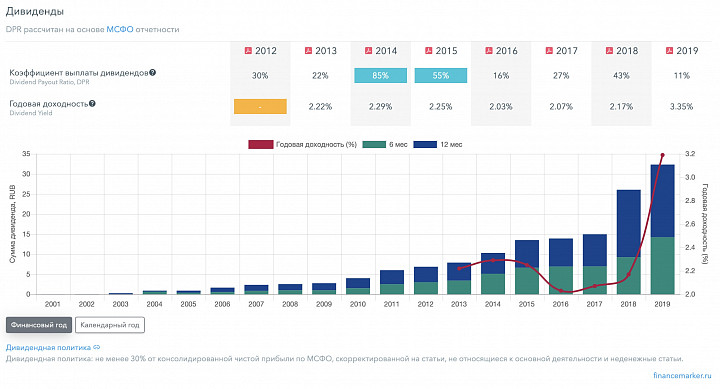Image resolution: width=720 pixels, height=389 pixels.
Task: Click help icon next to Годовая доходность
Action: coord(92,104)
